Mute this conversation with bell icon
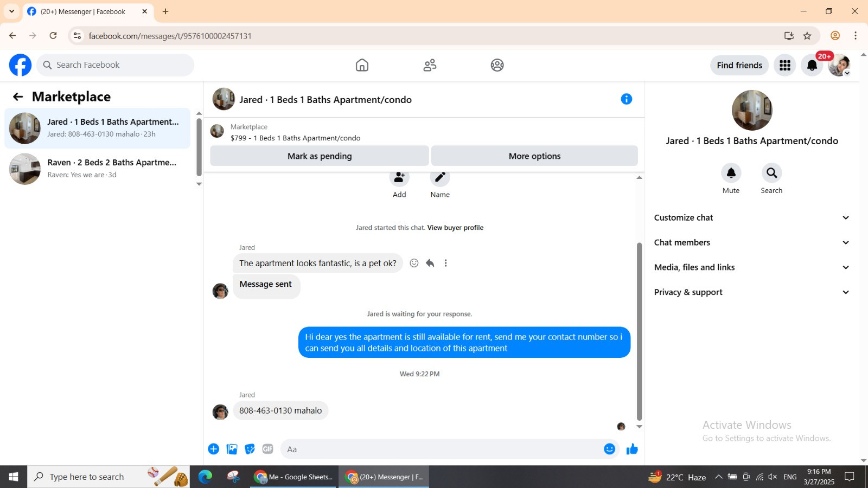868x488 pixels. click(731, 173)
